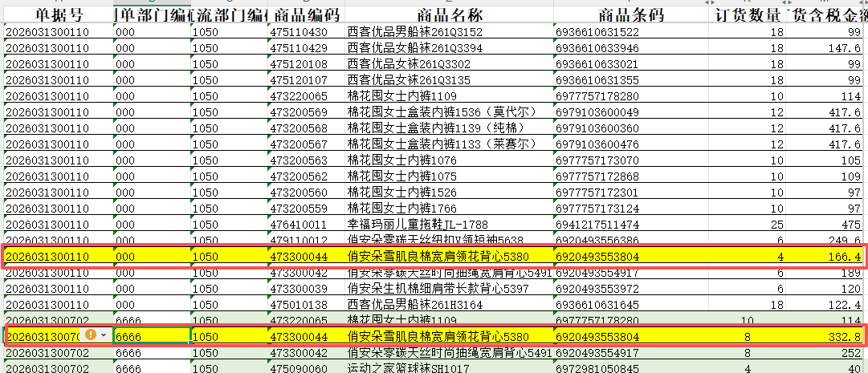Click barcode cell 6941217511474

[x=632, y=225]
